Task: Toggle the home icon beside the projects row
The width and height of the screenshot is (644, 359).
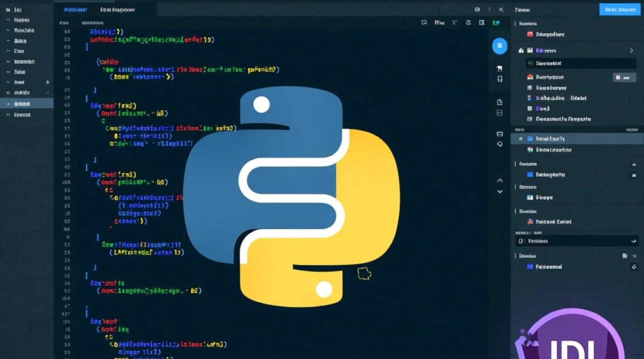Action: pos(520,50)
